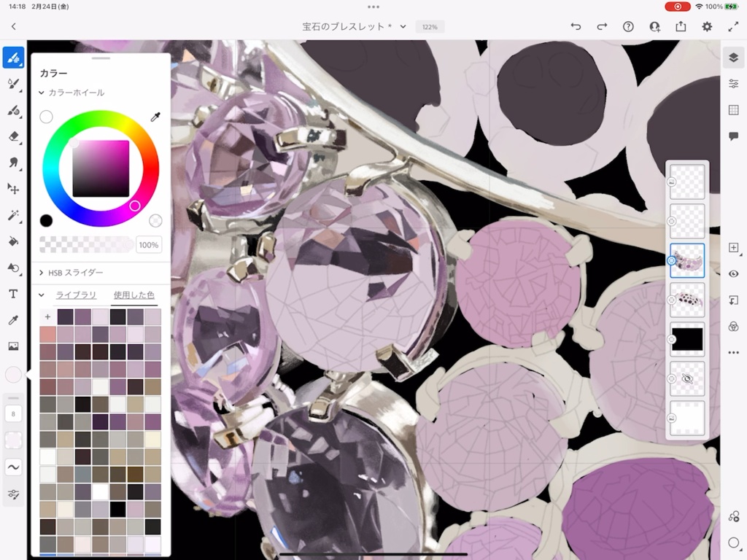Toggle full screen mode
Screen dimensions: 747x560
[x=733, y=27]
